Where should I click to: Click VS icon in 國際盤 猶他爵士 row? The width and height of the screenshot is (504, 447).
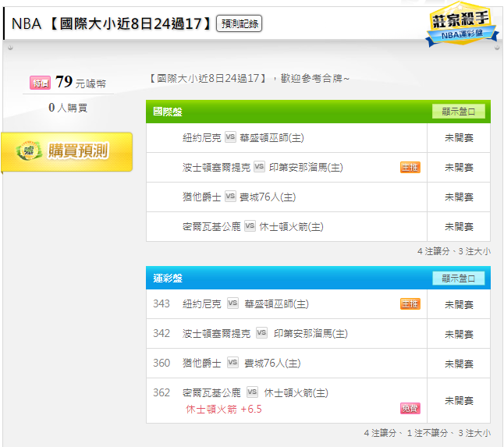pos(230,197)
